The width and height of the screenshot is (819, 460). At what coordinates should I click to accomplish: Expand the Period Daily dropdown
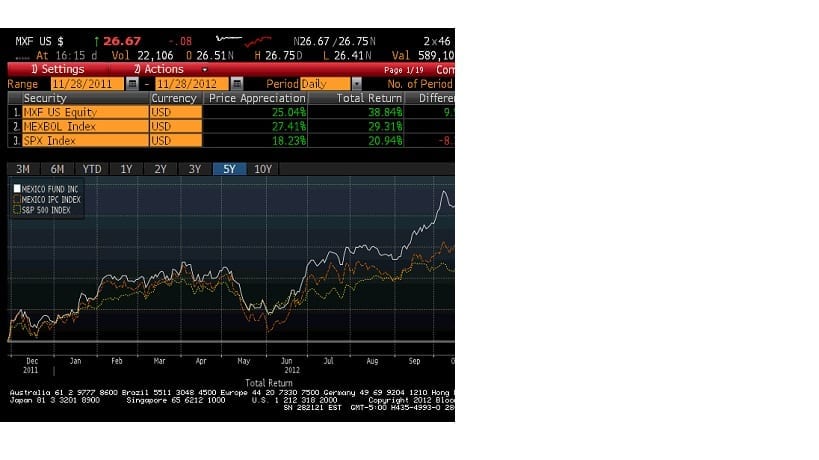point(357,84)
